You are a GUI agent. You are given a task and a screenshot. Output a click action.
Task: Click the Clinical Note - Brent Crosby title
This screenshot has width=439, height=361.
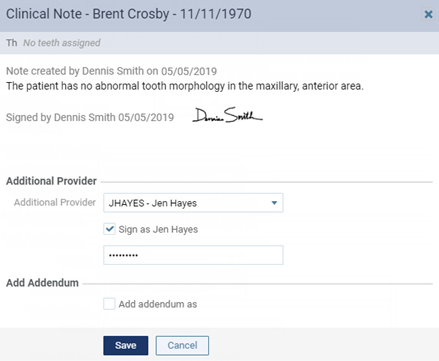[129, 14]
